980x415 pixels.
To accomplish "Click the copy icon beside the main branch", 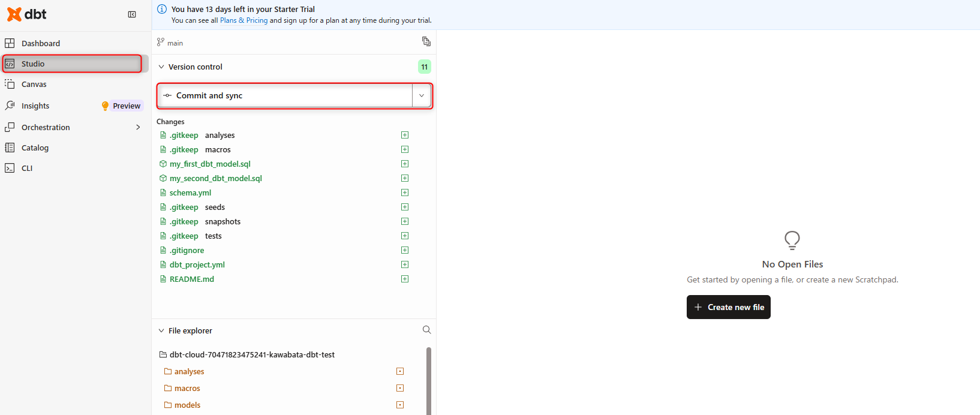I will (426, 41).
